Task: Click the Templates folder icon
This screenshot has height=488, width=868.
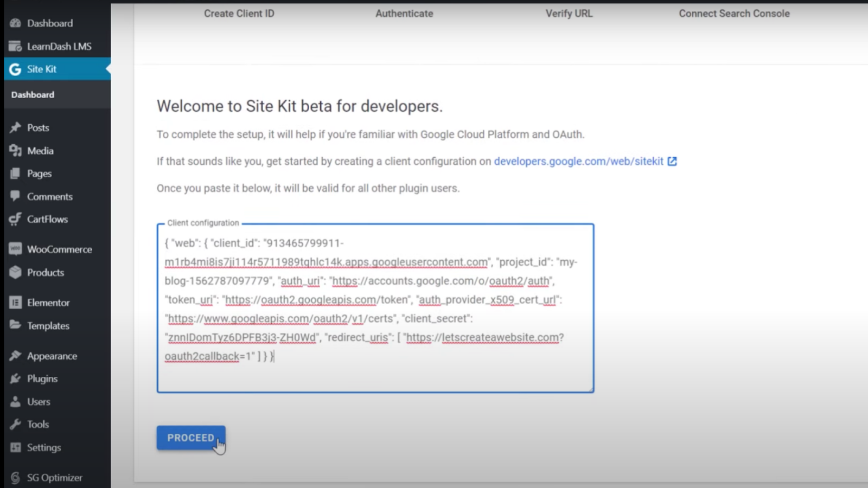Action: [15, 325]
